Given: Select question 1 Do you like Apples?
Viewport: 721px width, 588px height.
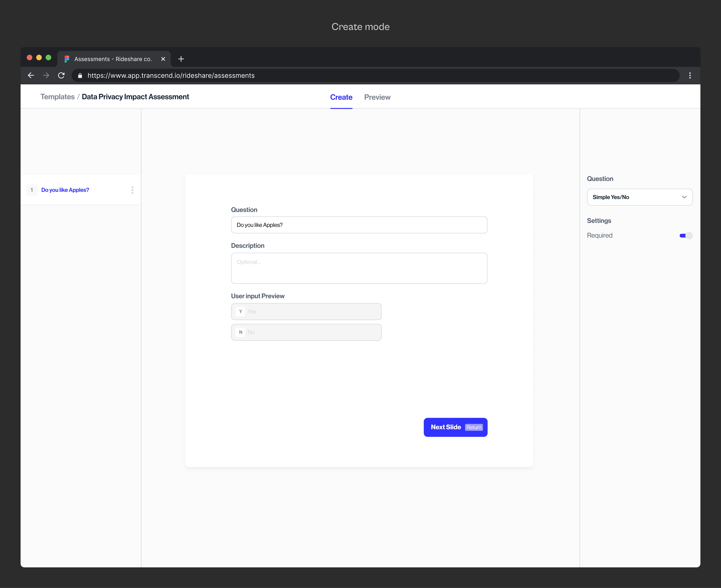Looking at the screenshot, I should point(65,190).
